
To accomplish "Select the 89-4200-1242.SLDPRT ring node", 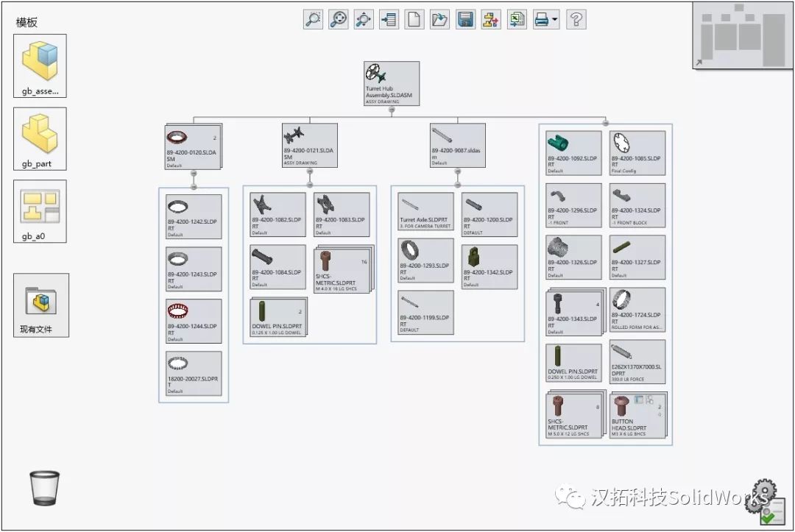I will pos(194,217).
